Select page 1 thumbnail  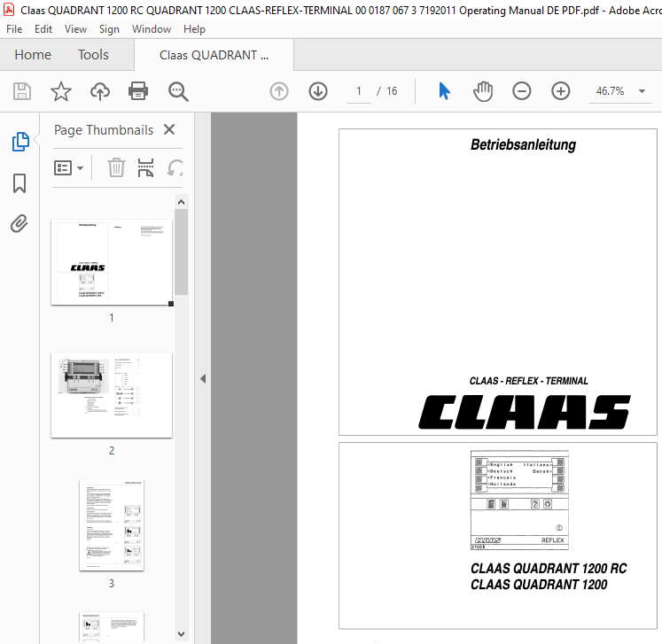click(x=112, y=262)
